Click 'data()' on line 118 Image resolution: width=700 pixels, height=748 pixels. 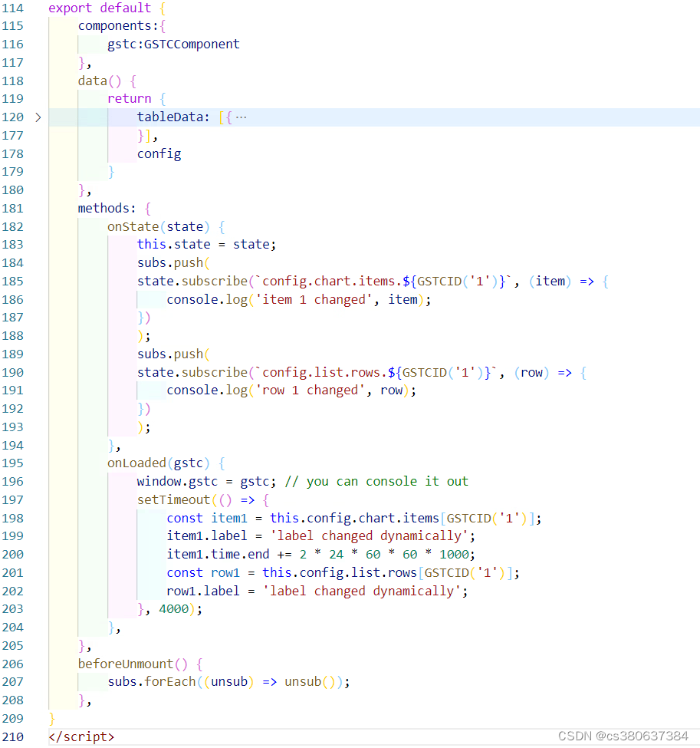[100, 81]
